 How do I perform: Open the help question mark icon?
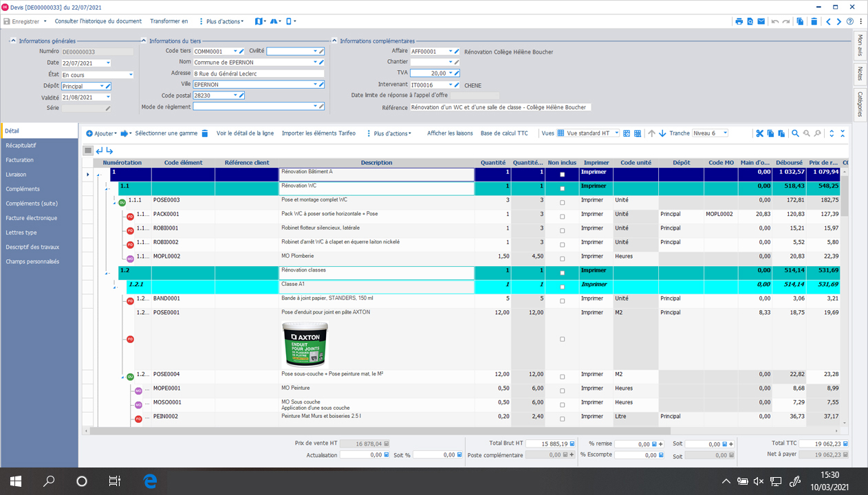[x=850, y=21]
